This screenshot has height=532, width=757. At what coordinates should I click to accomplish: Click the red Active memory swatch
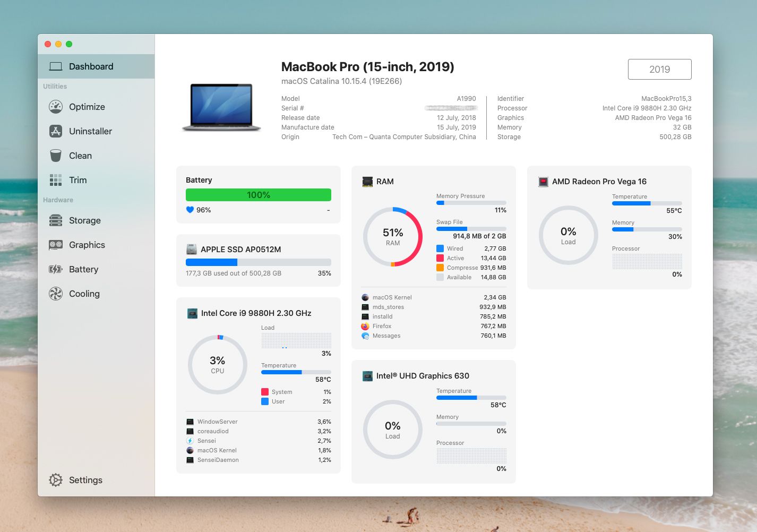pyautogui.click(x=440, y=258)
